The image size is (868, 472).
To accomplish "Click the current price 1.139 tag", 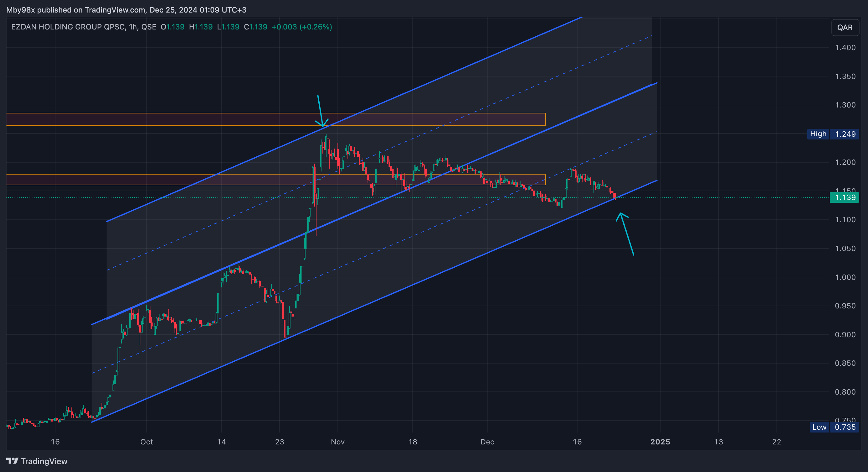I will (844, 197).
